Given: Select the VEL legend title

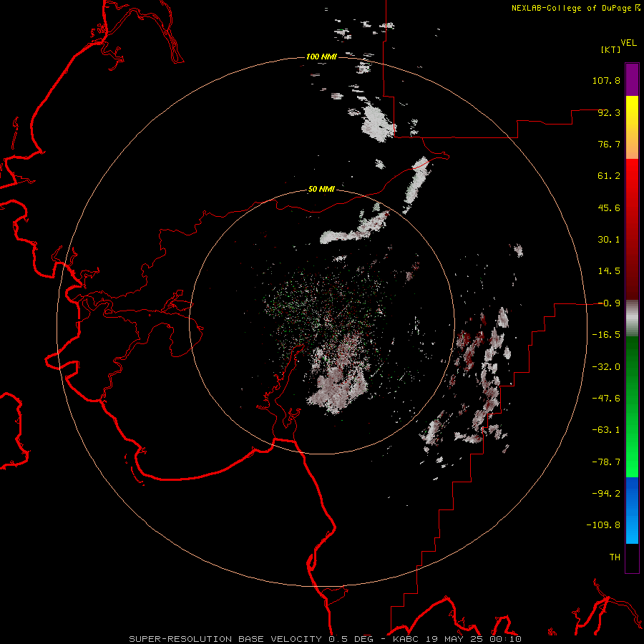Looking at the screenshot, I should (628, 43).
